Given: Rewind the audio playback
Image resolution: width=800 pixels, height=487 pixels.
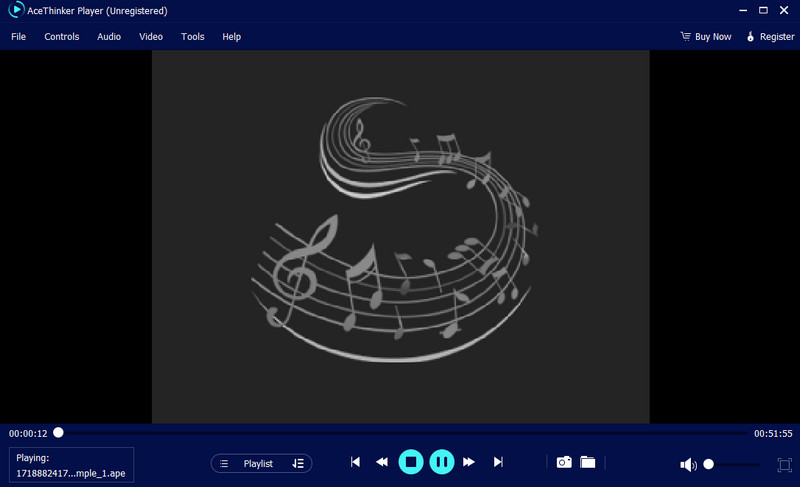Looking at the screenshot, I should click(382, 462).
